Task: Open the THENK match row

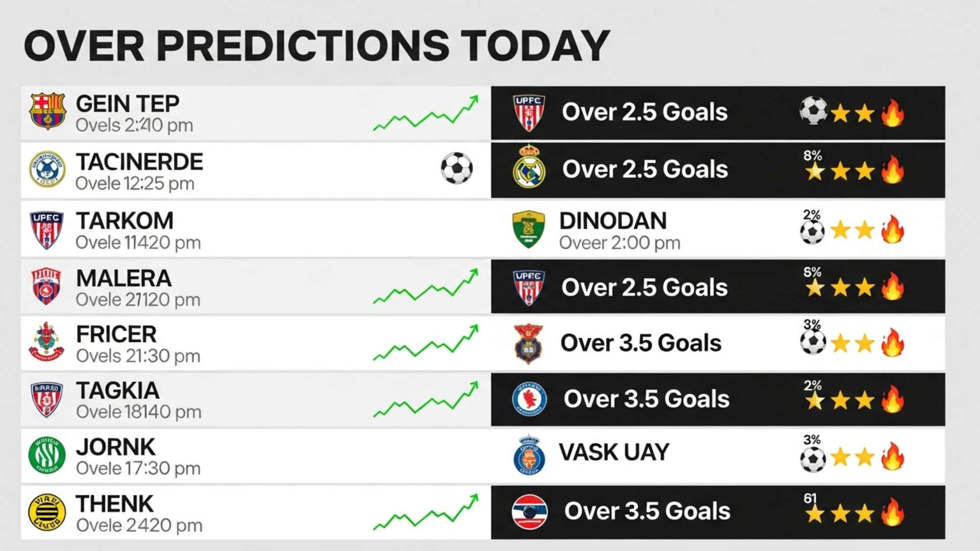Action: coord(255,512)
